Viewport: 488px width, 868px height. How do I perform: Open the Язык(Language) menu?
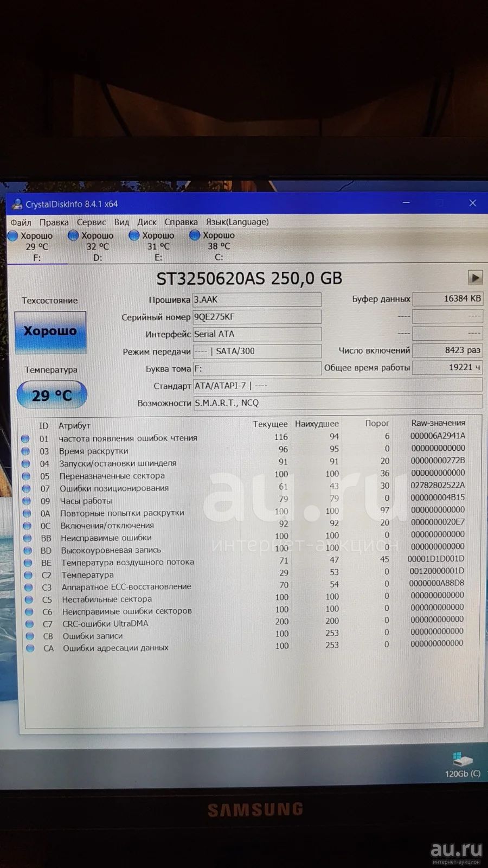pyautogui.click(x=237, y=222)
